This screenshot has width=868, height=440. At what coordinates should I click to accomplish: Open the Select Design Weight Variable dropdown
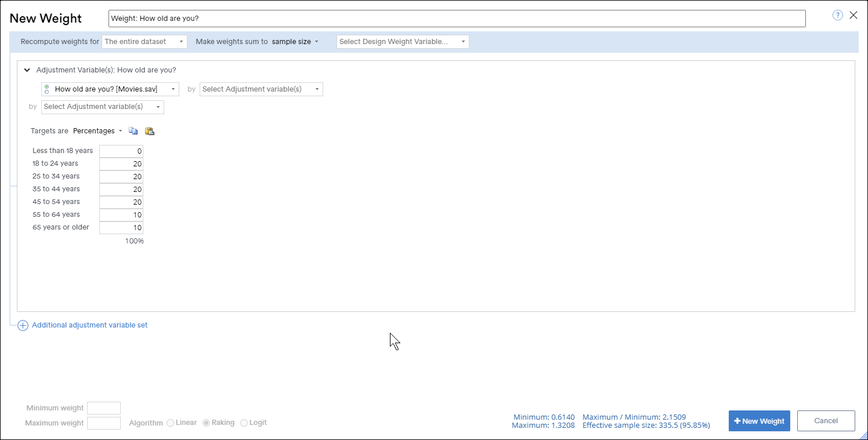click(402, 41)
